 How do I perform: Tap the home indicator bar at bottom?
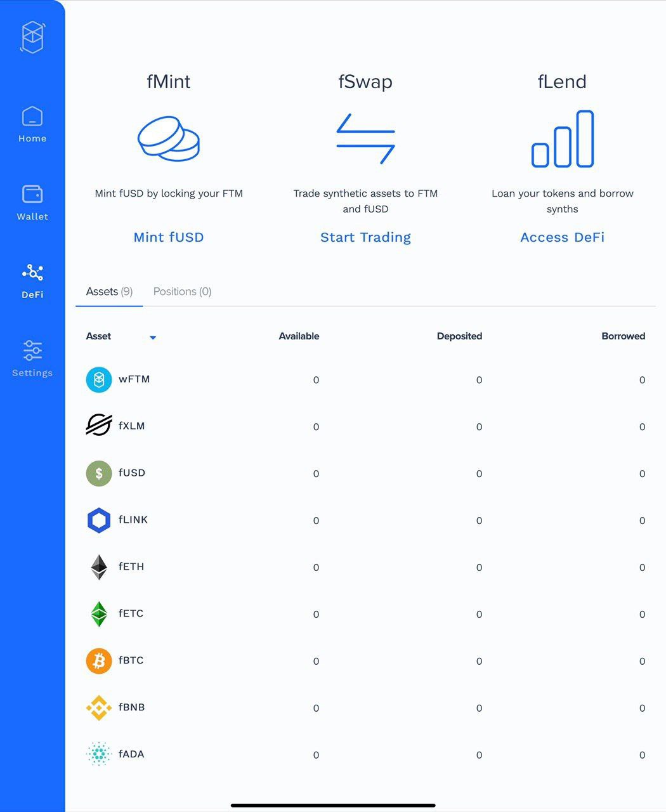[333, 805]
